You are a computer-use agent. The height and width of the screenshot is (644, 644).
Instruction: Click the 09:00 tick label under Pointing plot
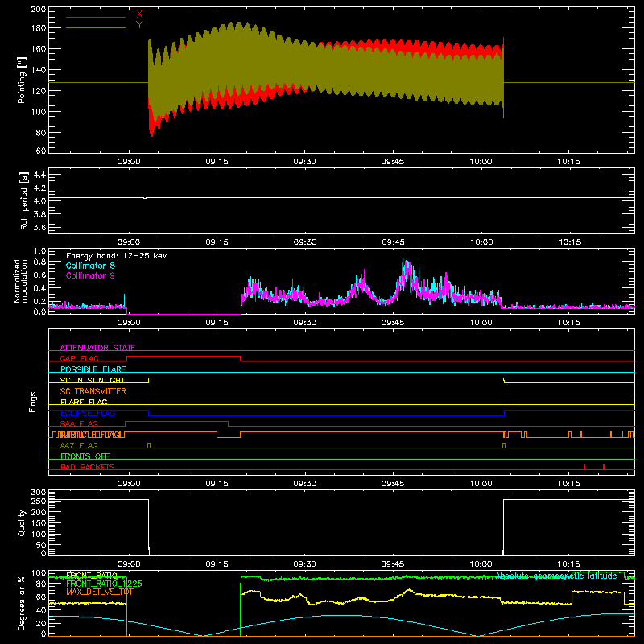[129, 162]
